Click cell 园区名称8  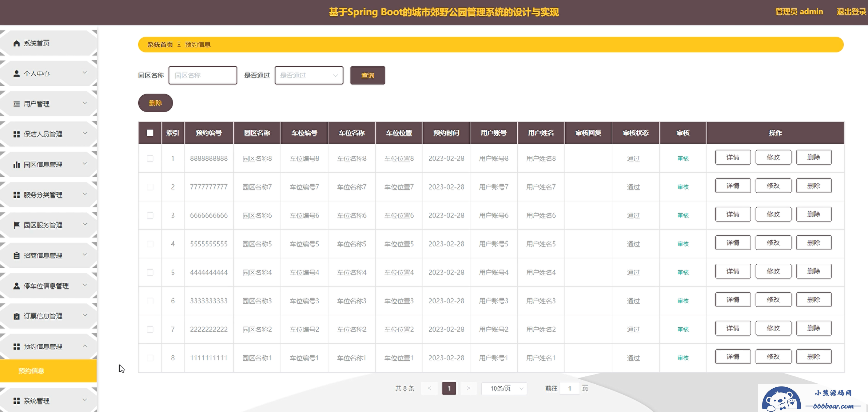[257, 158]
